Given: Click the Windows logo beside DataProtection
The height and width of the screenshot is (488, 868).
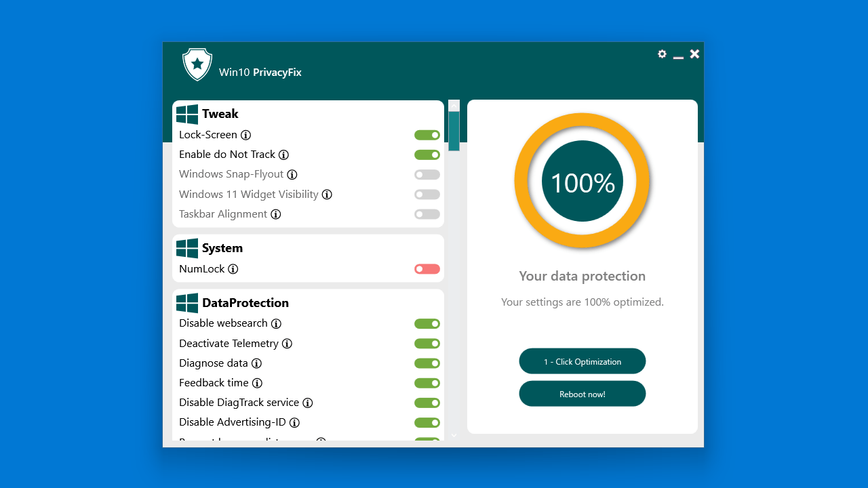Looking at the screenshot, I should point(187,303).
